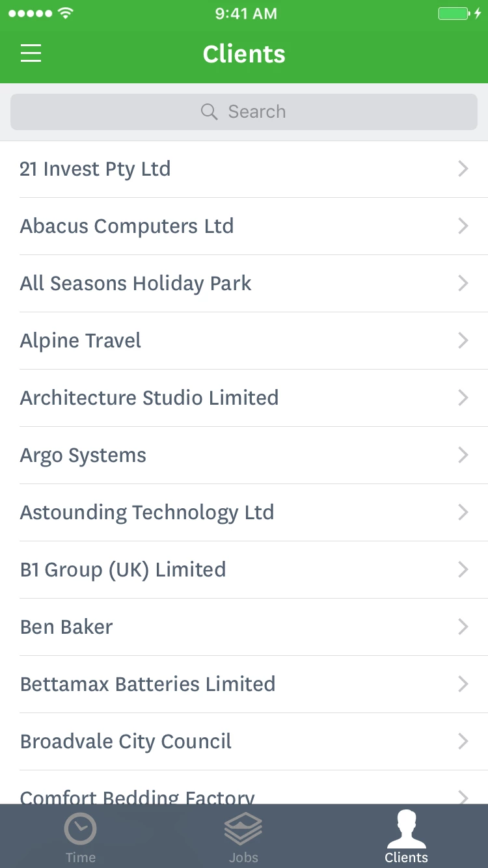This screenshot has width=488, height=868.
Task: Expand 21 Invest Pty Ltd chevron
Action: point(463,169)
